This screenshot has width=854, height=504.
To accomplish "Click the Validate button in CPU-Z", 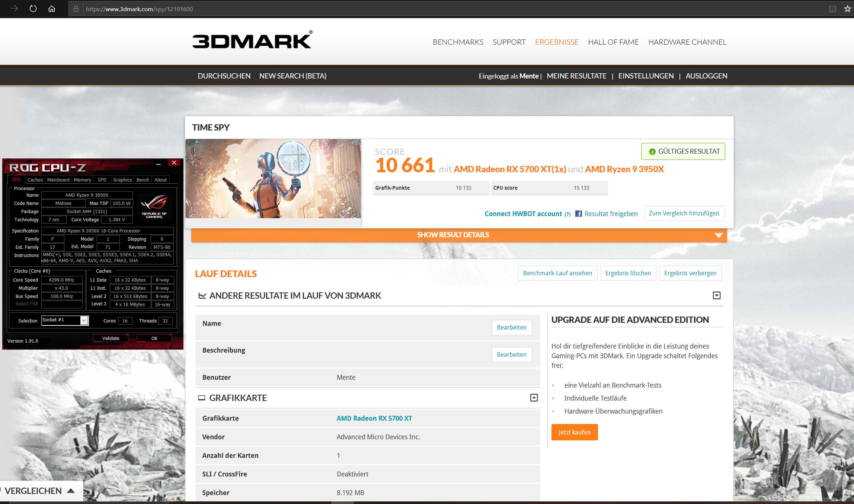I will (111, 338).
